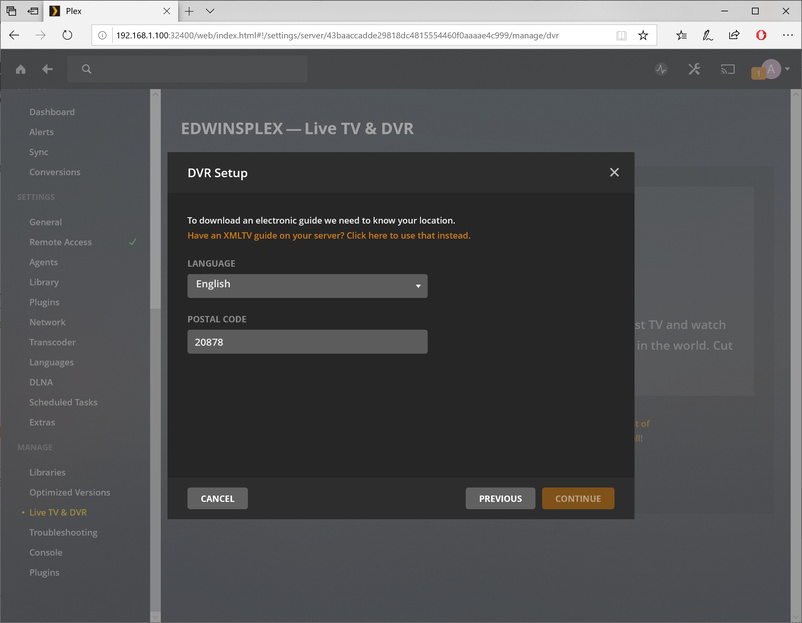Open Console in sidebar

coord(46,552)
